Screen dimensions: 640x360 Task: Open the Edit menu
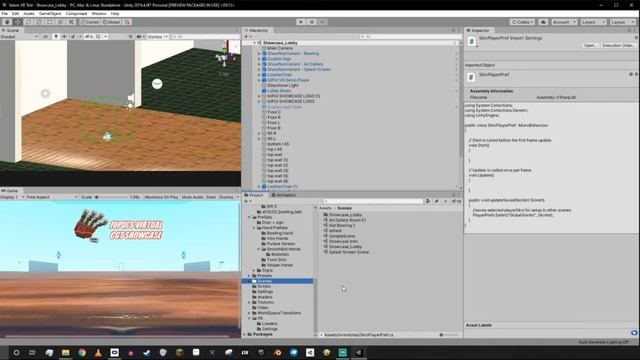click(15, 13)
